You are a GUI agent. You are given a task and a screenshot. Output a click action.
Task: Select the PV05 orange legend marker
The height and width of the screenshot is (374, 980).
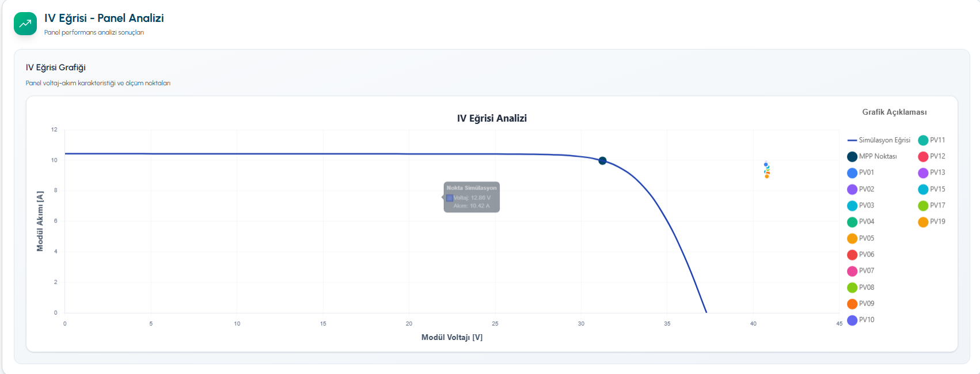tap(852, 238)
